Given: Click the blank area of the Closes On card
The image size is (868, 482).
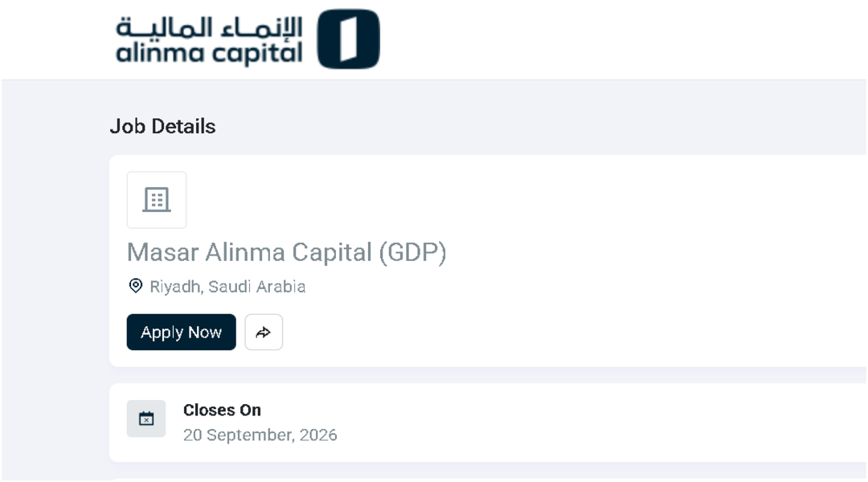Looking at the screenshot, I should (x=609, y=423).
